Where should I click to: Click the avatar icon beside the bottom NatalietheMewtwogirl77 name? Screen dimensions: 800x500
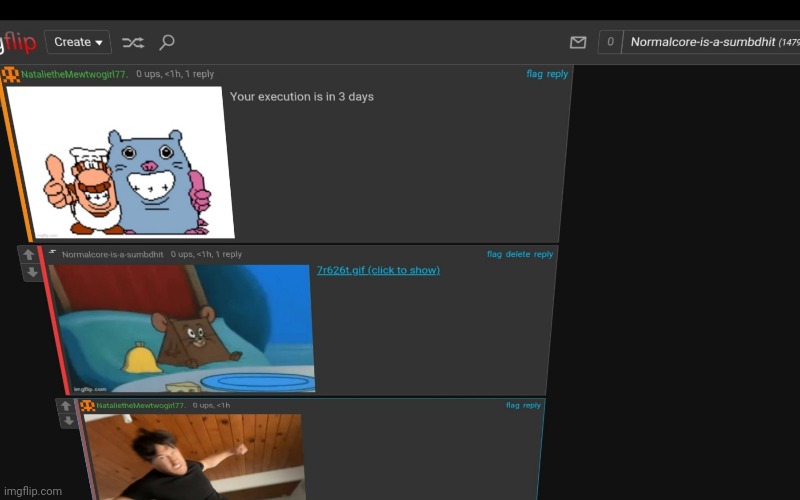pos(88,406)
